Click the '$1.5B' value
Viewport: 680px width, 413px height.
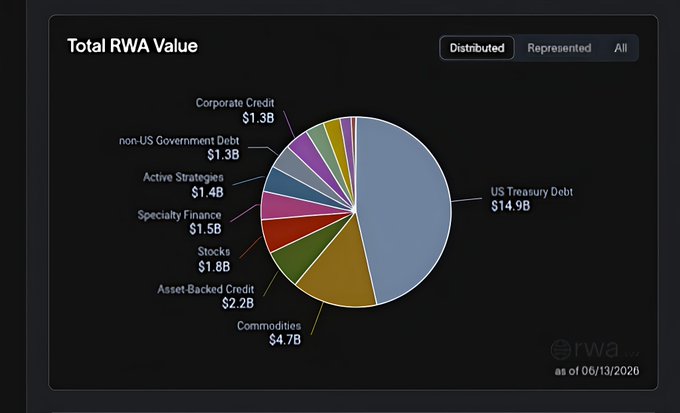click(205, 229)
